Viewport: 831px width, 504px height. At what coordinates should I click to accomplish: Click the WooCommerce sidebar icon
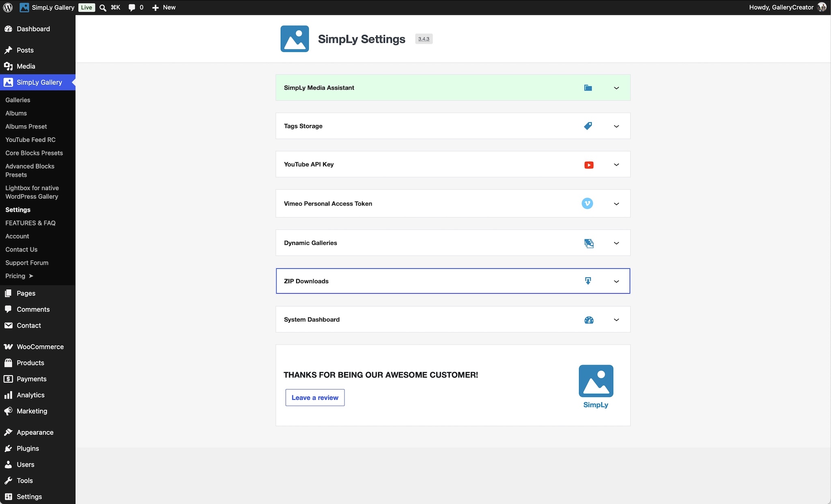(8, 347)
